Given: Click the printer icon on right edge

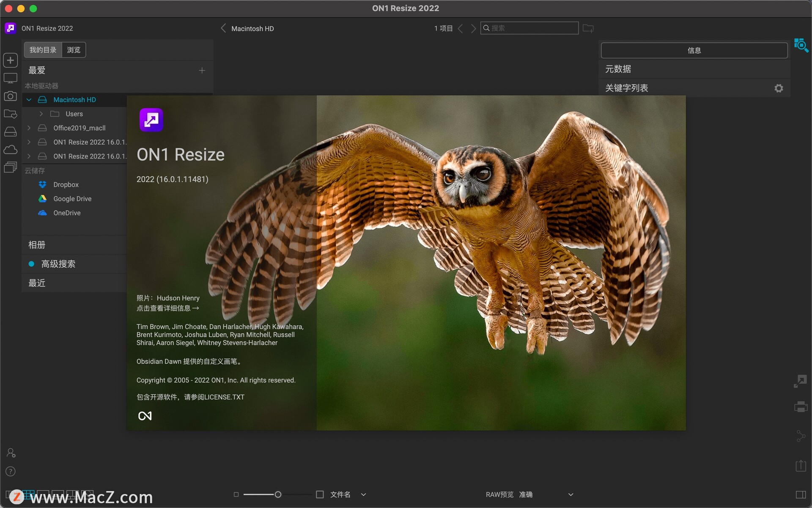Looking at the screenshot, I should (801, 407).
